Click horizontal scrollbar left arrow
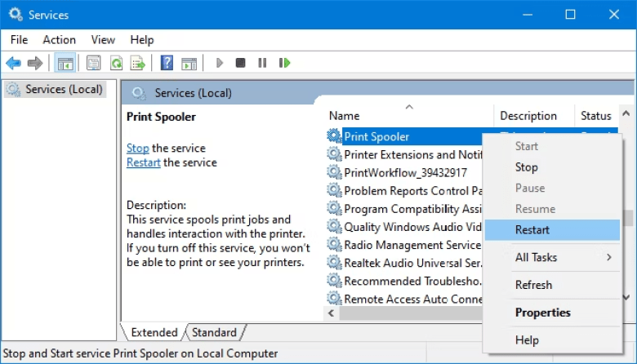The image size is (637, 364). [x=331, y=313]
